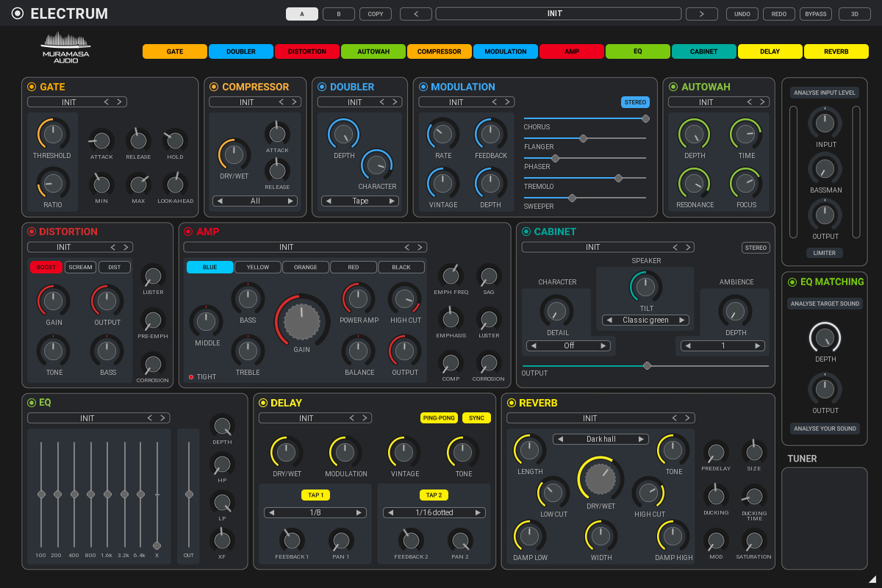Image resolution: width=882 pixels, height=588 pixels.
Task: Select MODULATION in the effect chain strip
Action: pyautogui.click(x=505, y=51)
